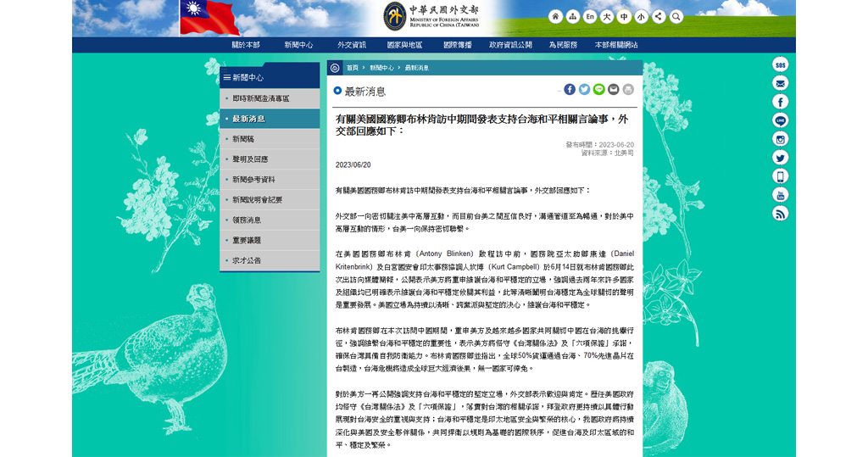Set font size to small (小)

[x=641, y=16]
